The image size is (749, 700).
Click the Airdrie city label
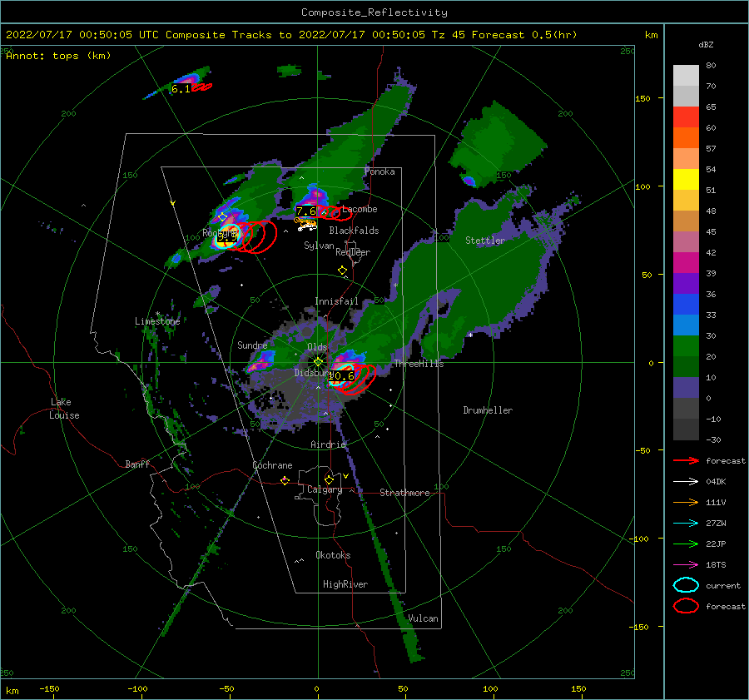tap(328, 444)
